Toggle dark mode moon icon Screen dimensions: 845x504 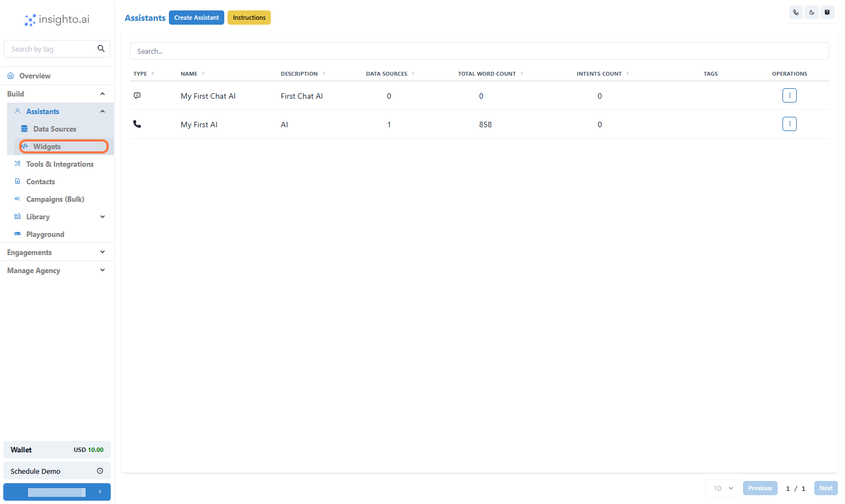click(812, 12)
